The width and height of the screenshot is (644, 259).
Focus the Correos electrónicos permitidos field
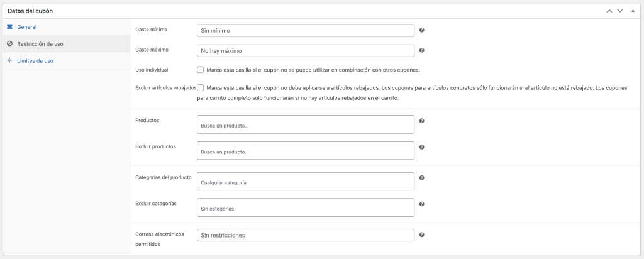pyautogui.click(x=306, y=235)
